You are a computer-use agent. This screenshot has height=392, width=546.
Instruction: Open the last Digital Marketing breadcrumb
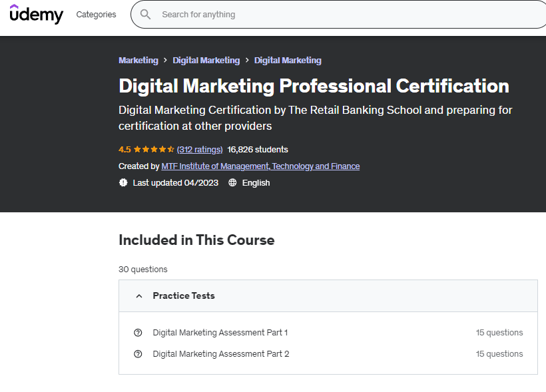(288, 61)
